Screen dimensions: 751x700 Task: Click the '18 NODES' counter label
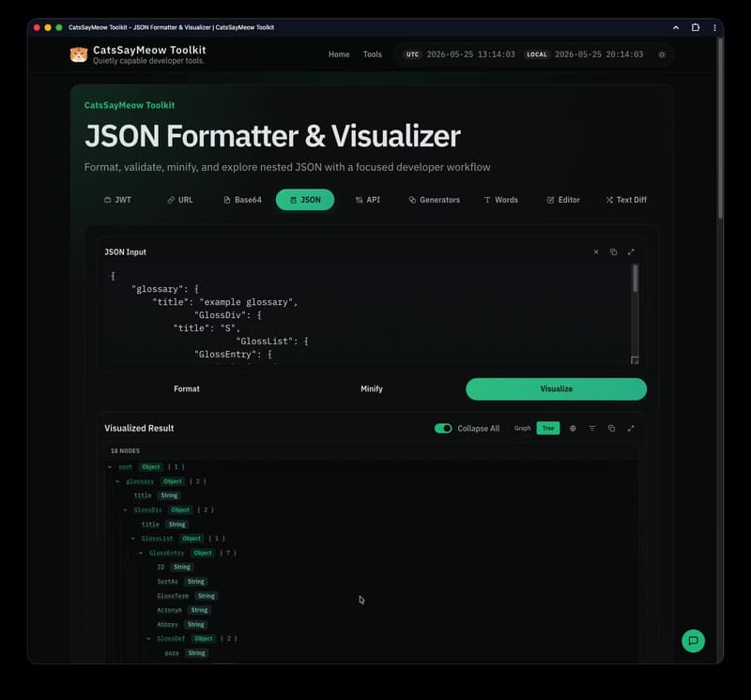pyautogui.click(x=125, y=451)
